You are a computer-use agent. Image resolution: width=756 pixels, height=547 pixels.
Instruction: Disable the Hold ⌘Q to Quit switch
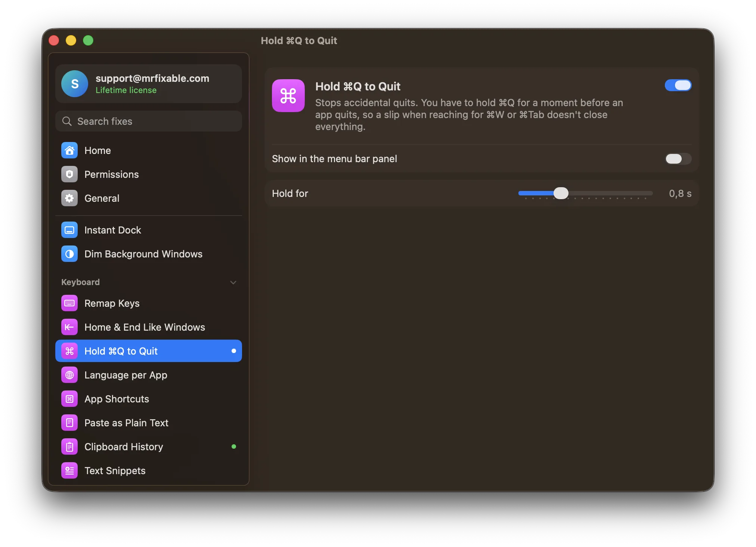point(678,85)
